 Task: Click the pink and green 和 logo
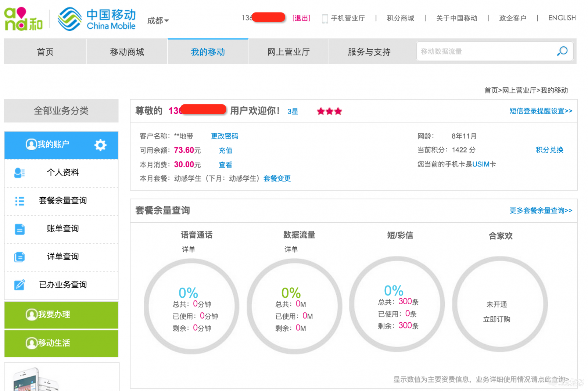click(x=23, y=19)
